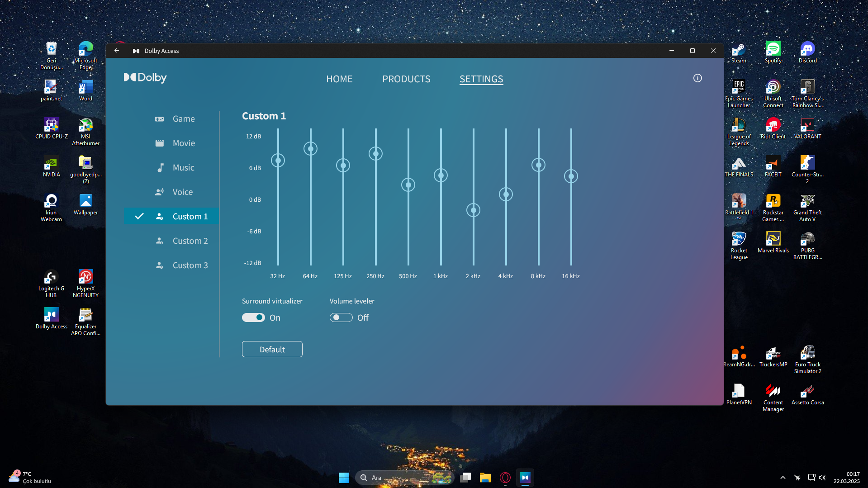Viewport: 868px width, 488px height.
Task: Open HyperX NGENUITY desktop icon
Action: (x=85, y=284)
